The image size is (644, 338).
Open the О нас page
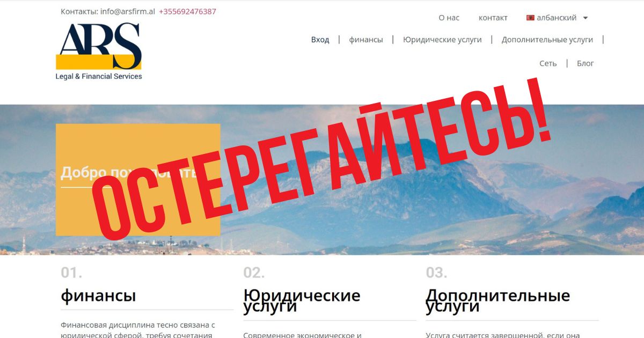[x=449, y=18]
